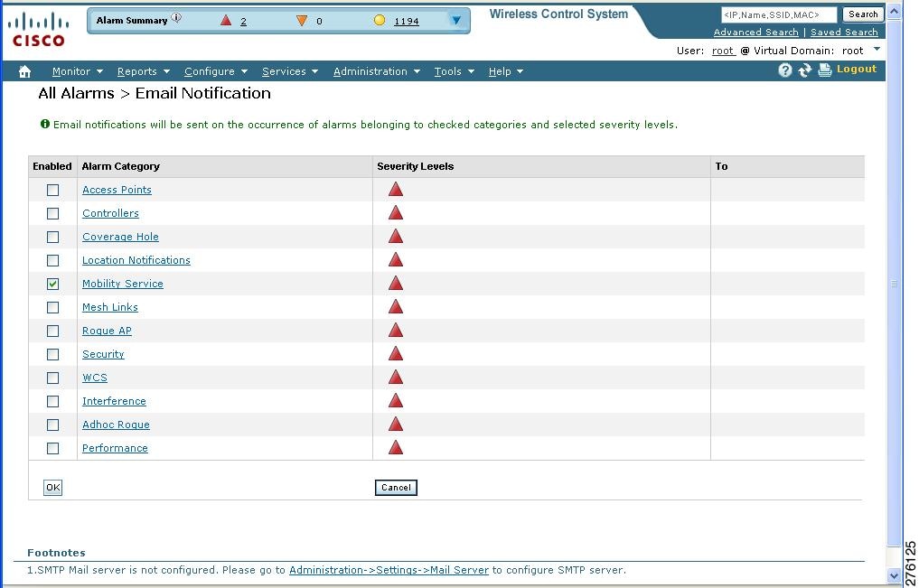Click the minor alarm yellow circle in Alarm Summary
Screen dimensions: 919x588
tap(380, 21)
